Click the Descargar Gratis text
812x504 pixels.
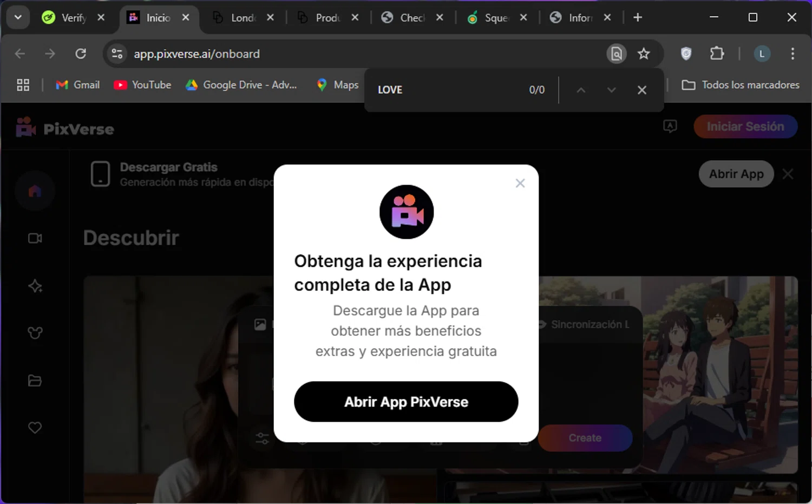(x=169, y=167)
